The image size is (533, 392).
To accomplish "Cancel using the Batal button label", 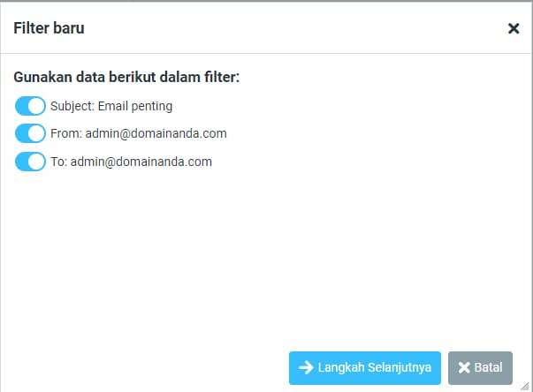I will [488, 368].
